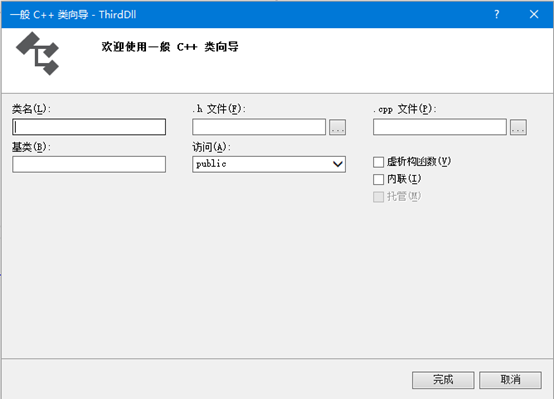The image size is (554, 399).
Task: Click the disabled 托管(M) checkbox
Action: tap(378, 197)
